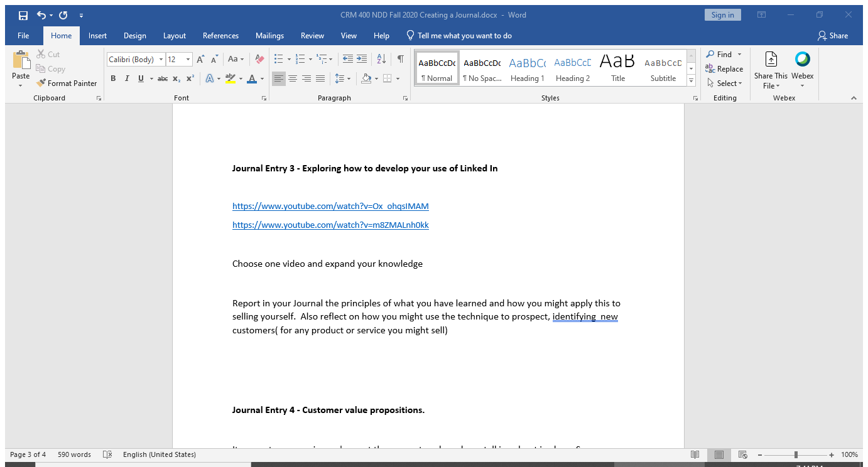The image size is (868, 467).
Task: Increase font size with Grow Font
Action: click(200, 60)
